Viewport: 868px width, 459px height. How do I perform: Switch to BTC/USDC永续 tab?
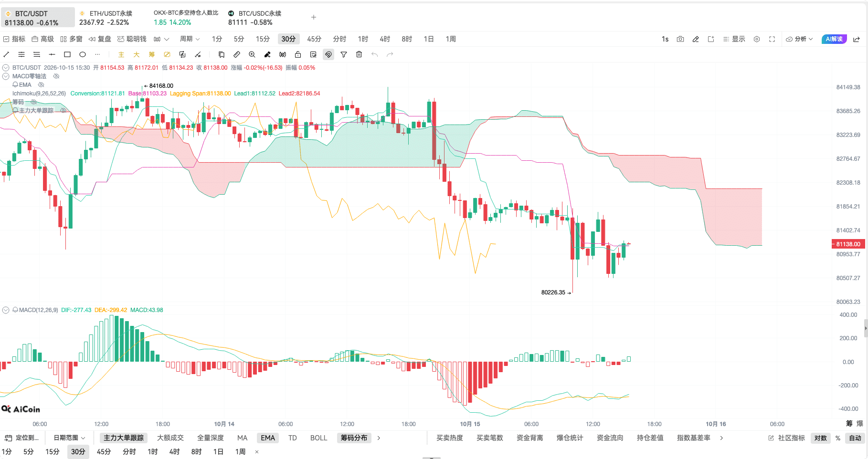[255, 18]
